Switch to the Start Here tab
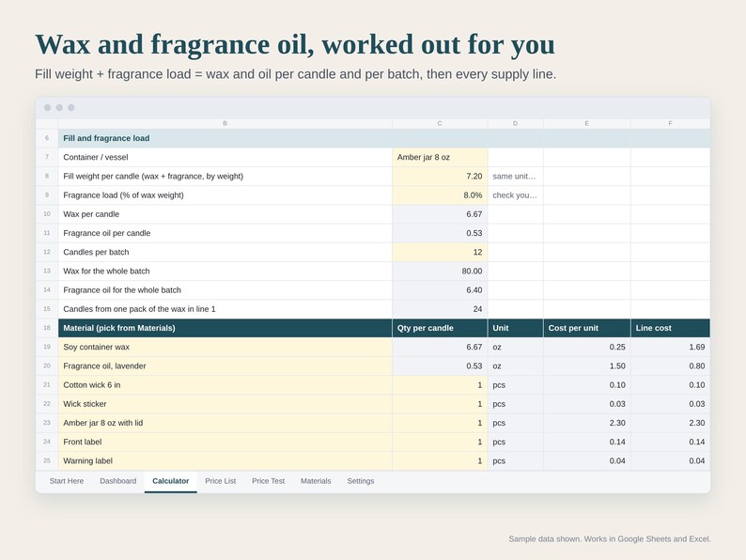This screenshot has width=746, height=560. click(67, 481)
